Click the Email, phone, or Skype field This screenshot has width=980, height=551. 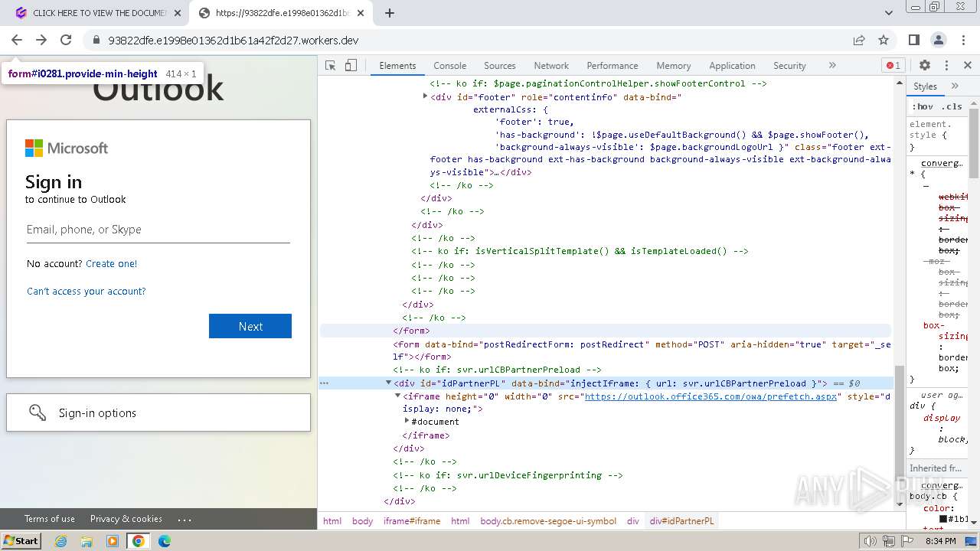pyautogui.click(x=158, y=230)
